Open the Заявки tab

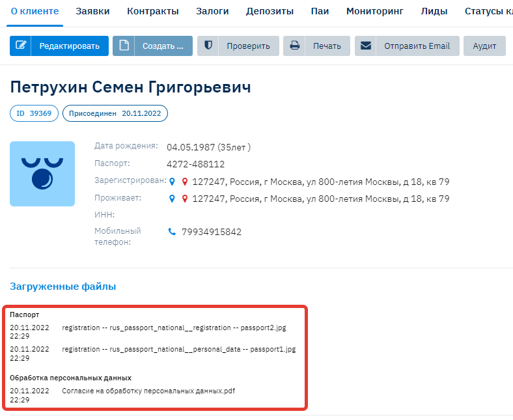(92, 12)
